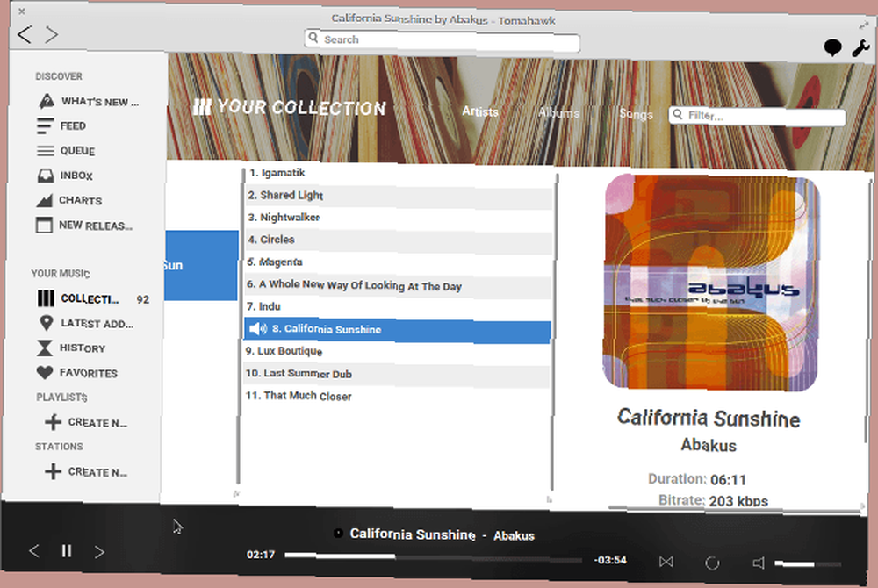
Task: Skip to the previous track
Action: pyautogui.click(x=34, y=551)
